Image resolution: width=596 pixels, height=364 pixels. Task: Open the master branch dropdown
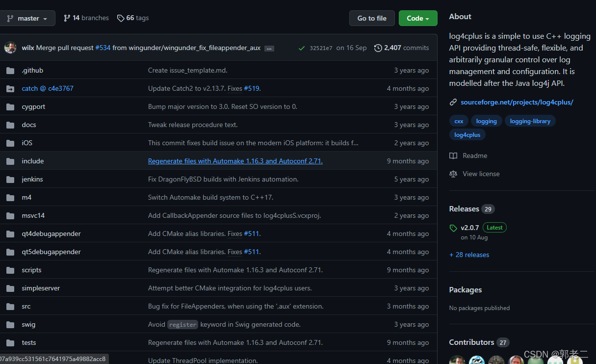(x=27, y=18)
